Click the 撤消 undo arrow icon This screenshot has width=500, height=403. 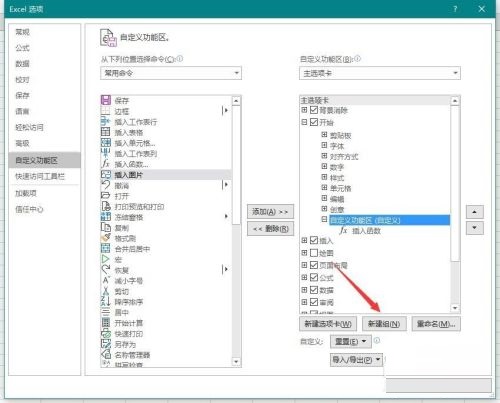(106, 185)
